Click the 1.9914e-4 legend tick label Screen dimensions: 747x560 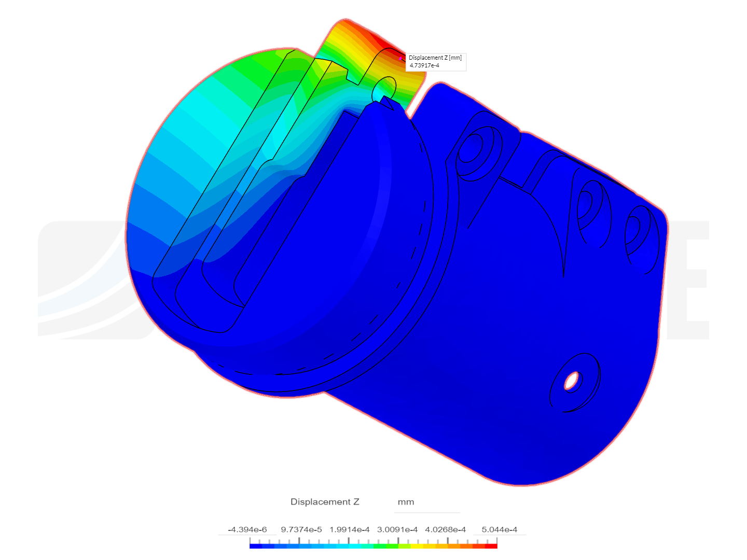pyautogui.click(x=350, y=529)
